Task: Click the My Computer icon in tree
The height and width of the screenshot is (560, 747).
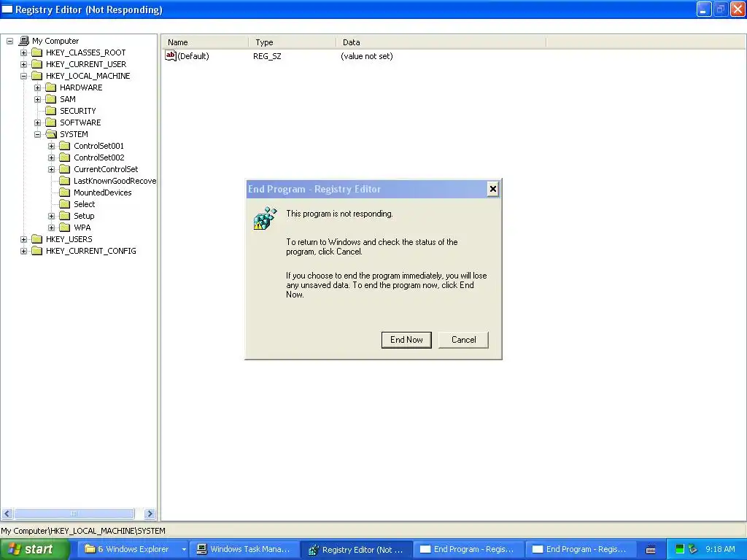Action: pyautogui.click(x=23, y=41)
